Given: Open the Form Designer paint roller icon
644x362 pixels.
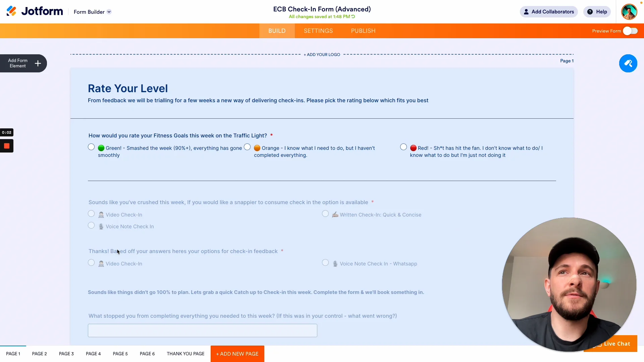Looking at the screenshot, I should (x=628, y=63).
